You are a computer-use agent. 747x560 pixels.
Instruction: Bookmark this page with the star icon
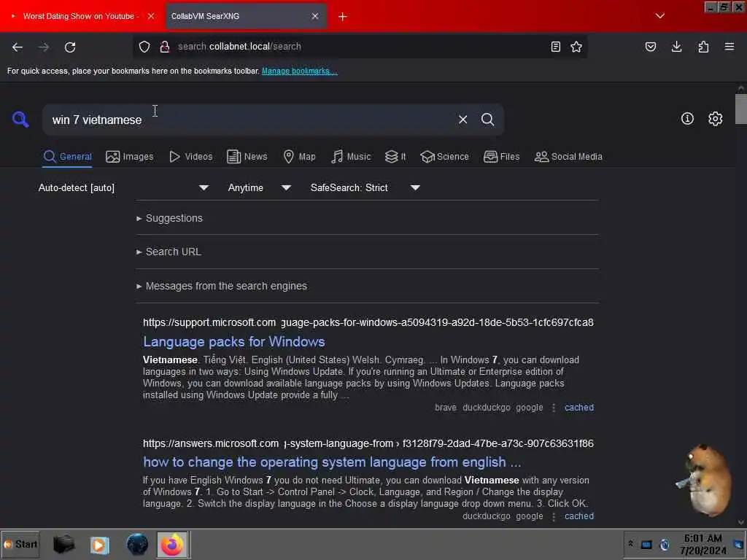(576, 47)
